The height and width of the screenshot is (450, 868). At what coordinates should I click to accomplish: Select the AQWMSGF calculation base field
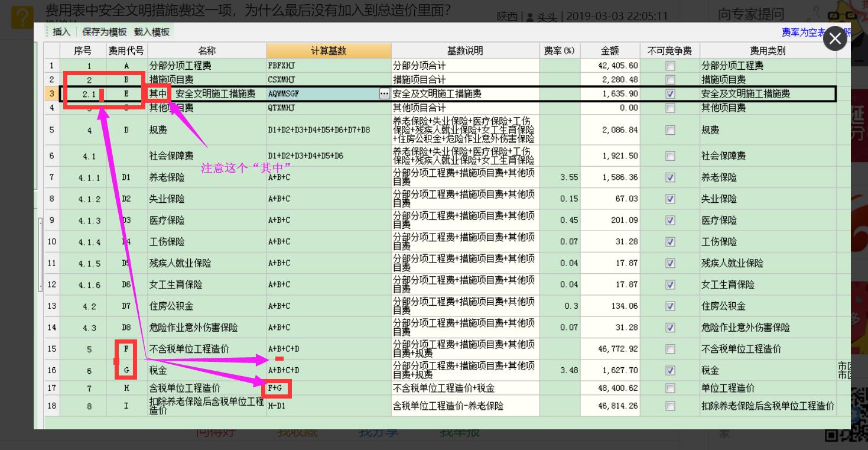pos(323,93)
